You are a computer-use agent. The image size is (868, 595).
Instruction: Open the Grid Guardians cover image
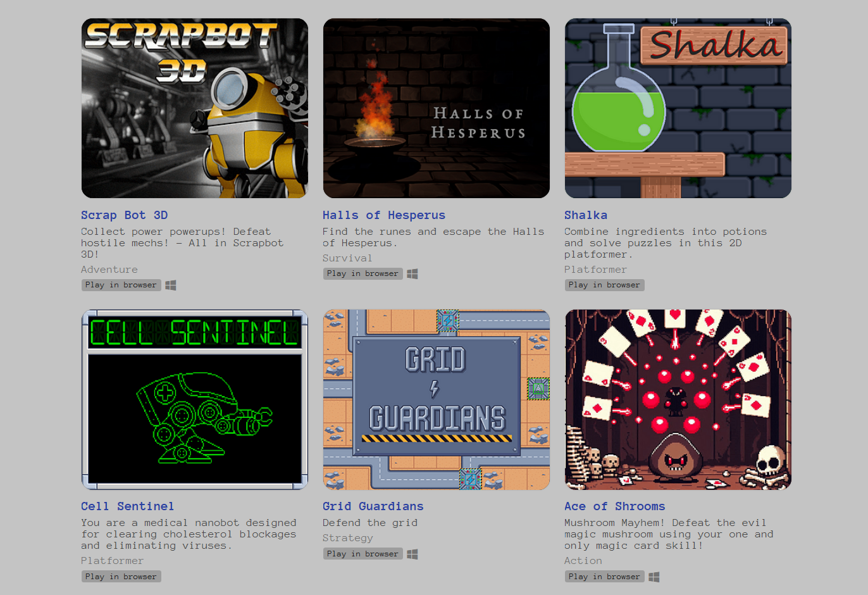(x=437, y=399)
